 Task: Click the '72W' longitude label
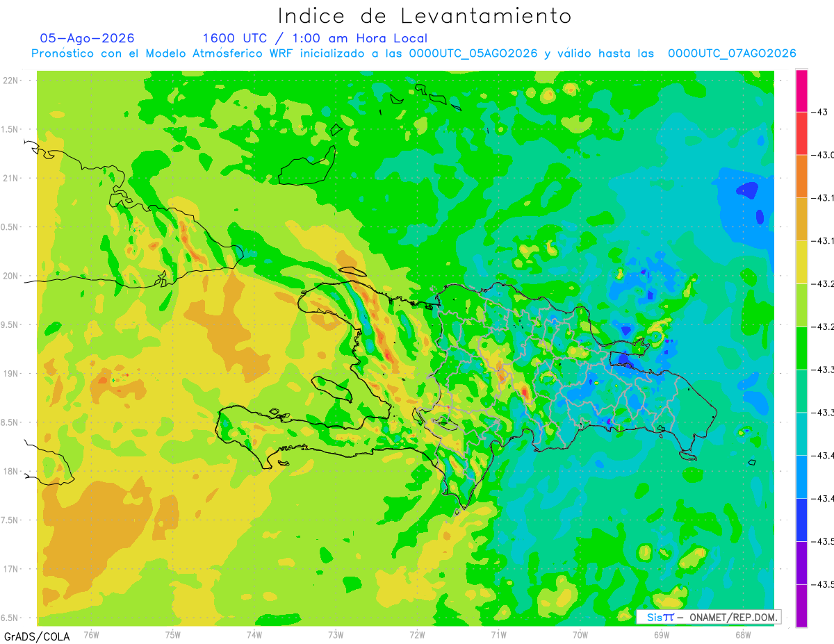click(x=417, y=634)
